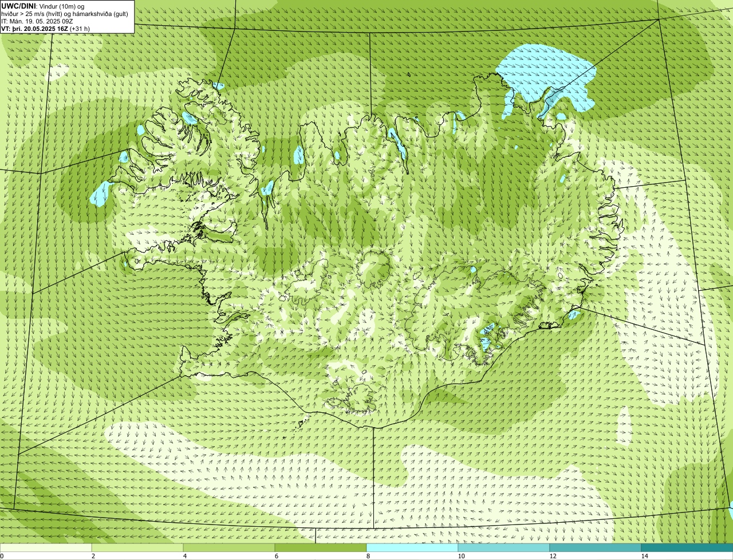Click the 10–12 m/s cyan legend swatch
The height and width of the screenshot is (560, 733).
pyautogui.click(x=504, y=548)
